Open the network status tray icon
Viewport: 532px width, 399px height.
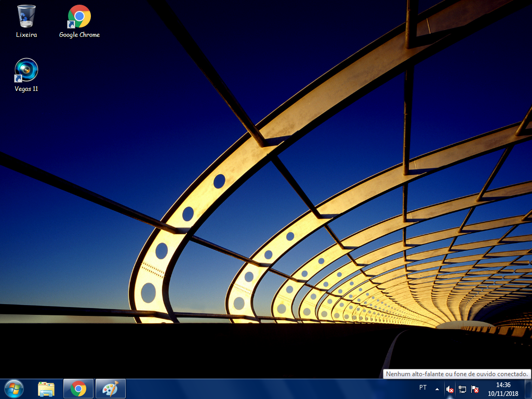point(462,389)
